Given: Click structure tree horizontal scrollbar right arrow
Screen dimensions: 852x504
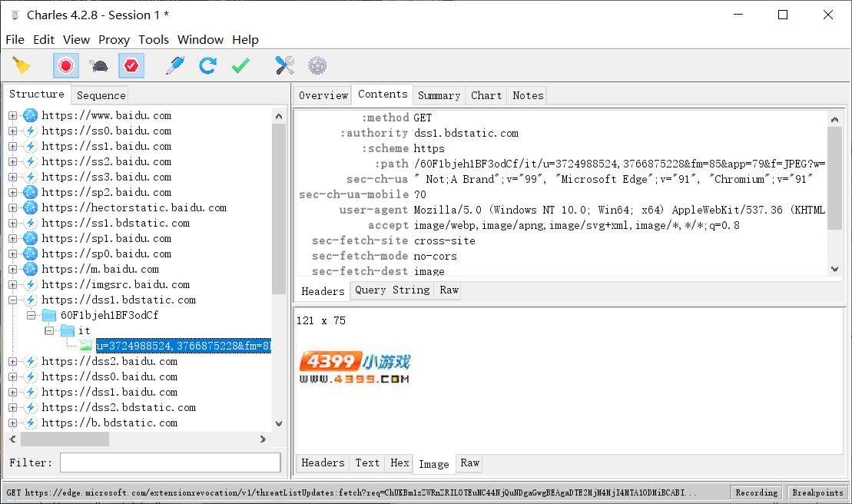Looking at the screenshot, I should coord(263,439).
